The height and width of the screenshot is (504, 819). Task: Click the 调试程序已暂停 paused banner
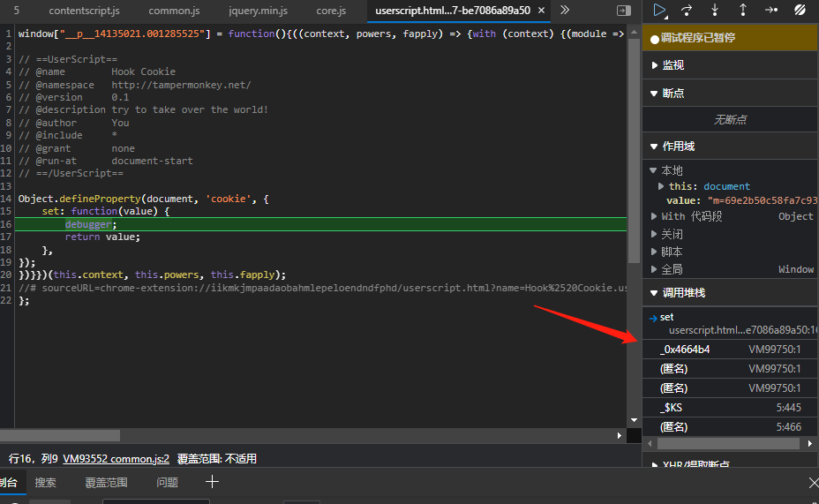[730, 38]
